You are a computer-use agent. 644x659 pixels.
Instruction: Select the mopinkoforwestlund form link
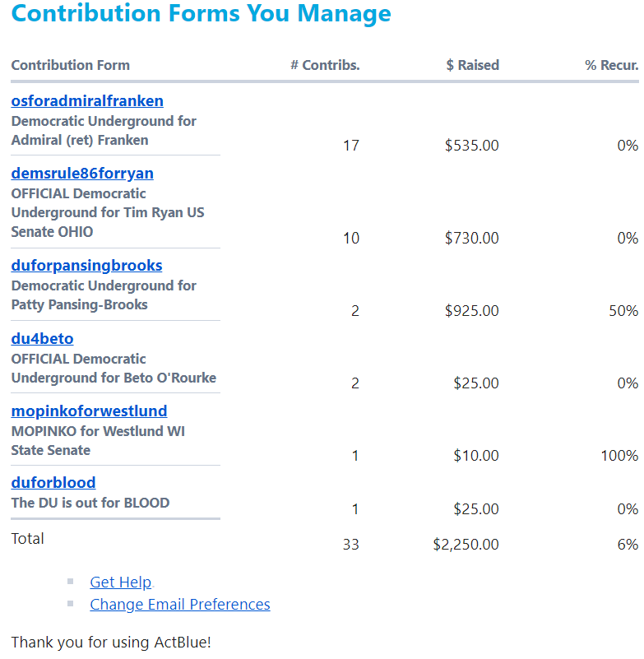coord(89,411)
